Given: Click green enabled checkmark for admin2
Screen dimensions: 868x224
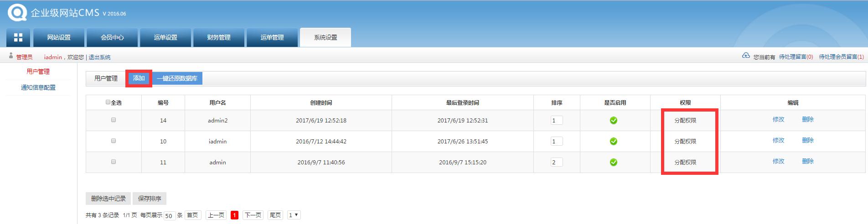Looking at the screenshot, I should point(614,121).
